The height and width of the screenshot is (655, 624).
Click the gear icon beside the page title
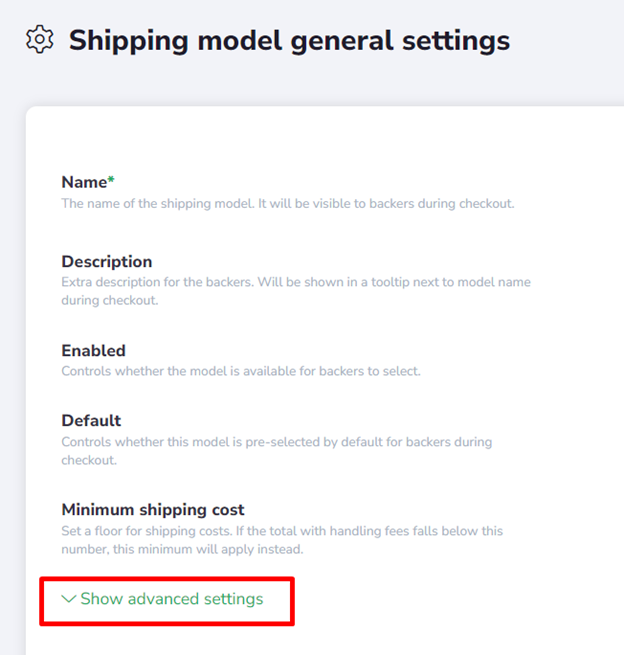[x=40, y=40]
